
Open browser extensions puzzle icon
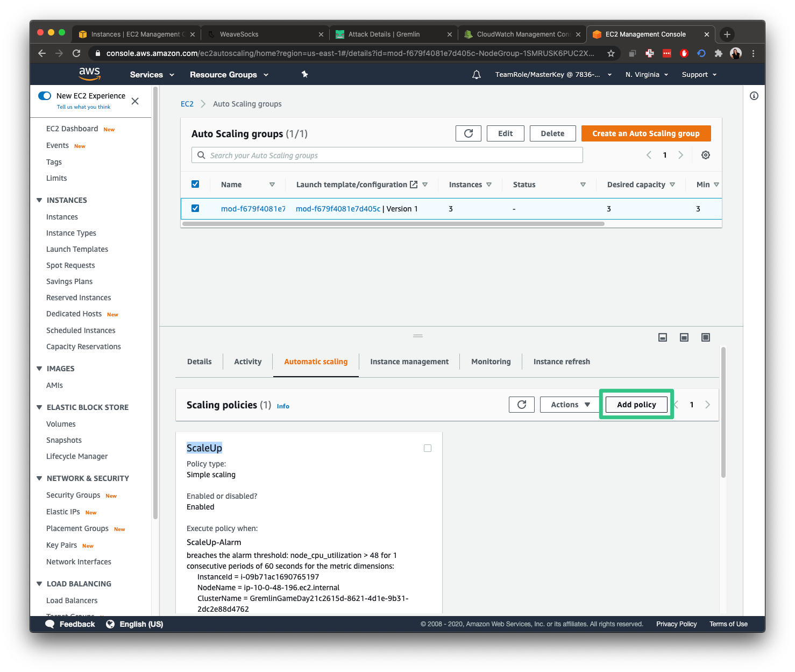coord(718,53)
